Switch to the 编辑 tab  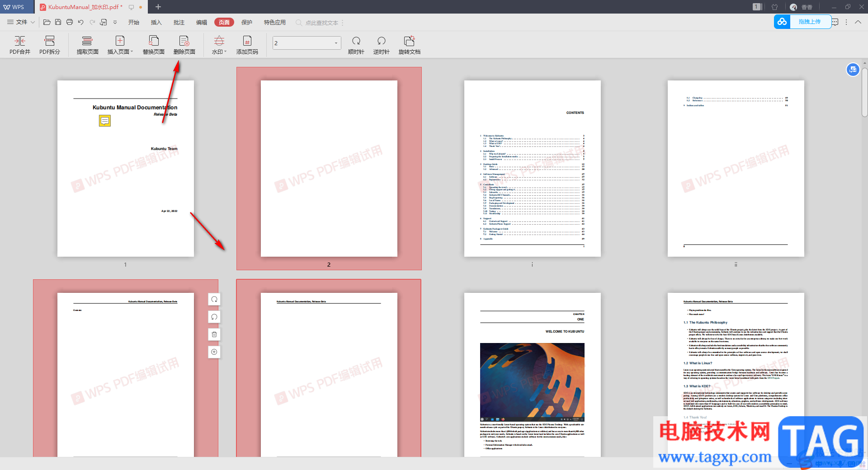202,22
